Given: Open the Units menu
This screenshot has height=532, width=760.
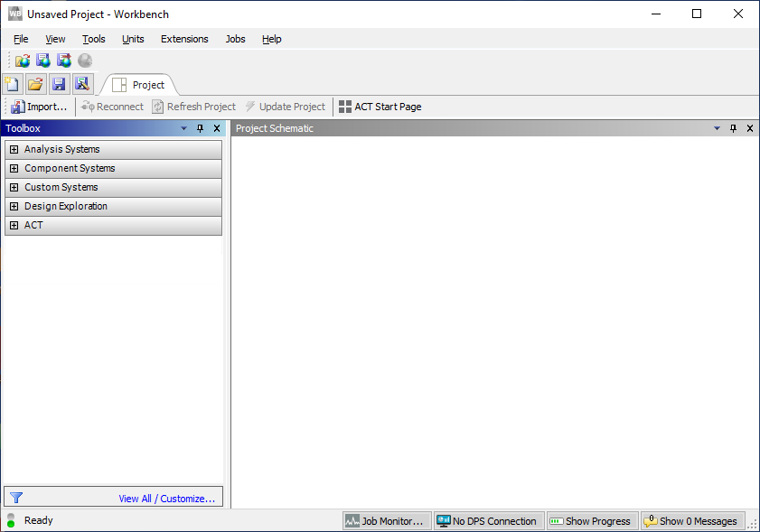Looking at the screenshot, I should (x=133, y=39).
